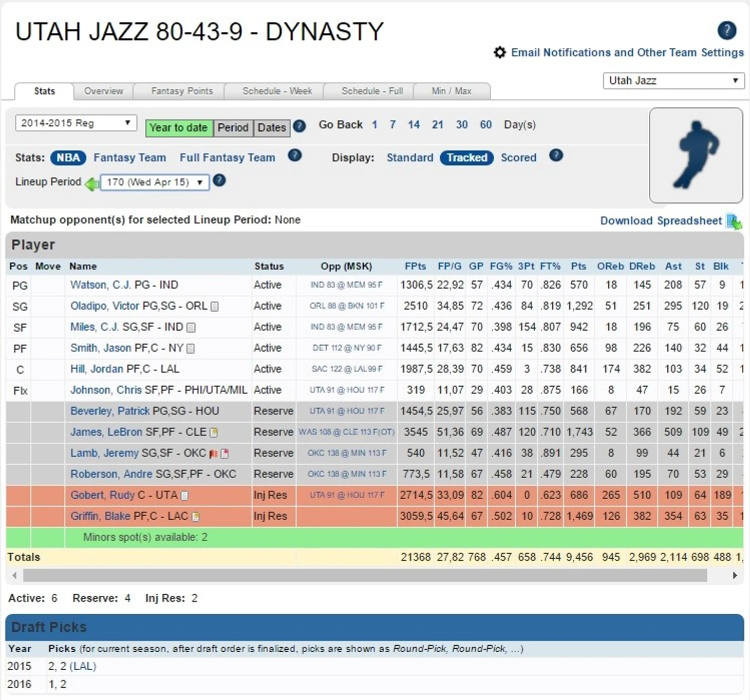Image resolution: width=750 pixels, height=700 pixels.
Task: Switch Stats to Fantasy Team
Action: 129,158
